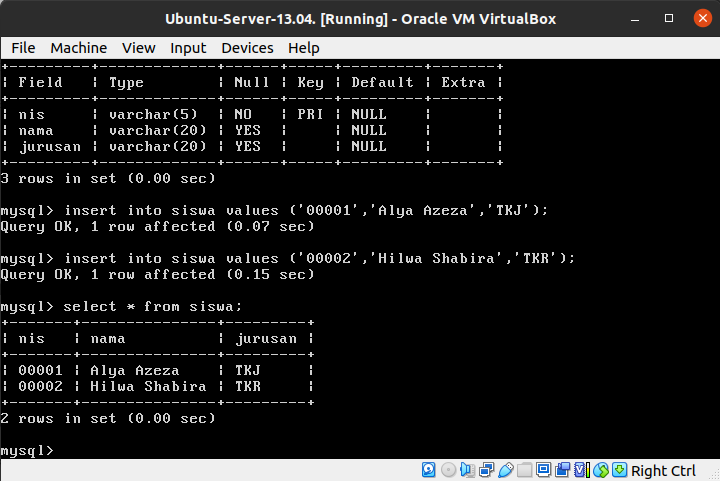Viewport: 720px width, 481px height.
Task: Click the insert command for '00001'
Action: [x=305, y=211]
